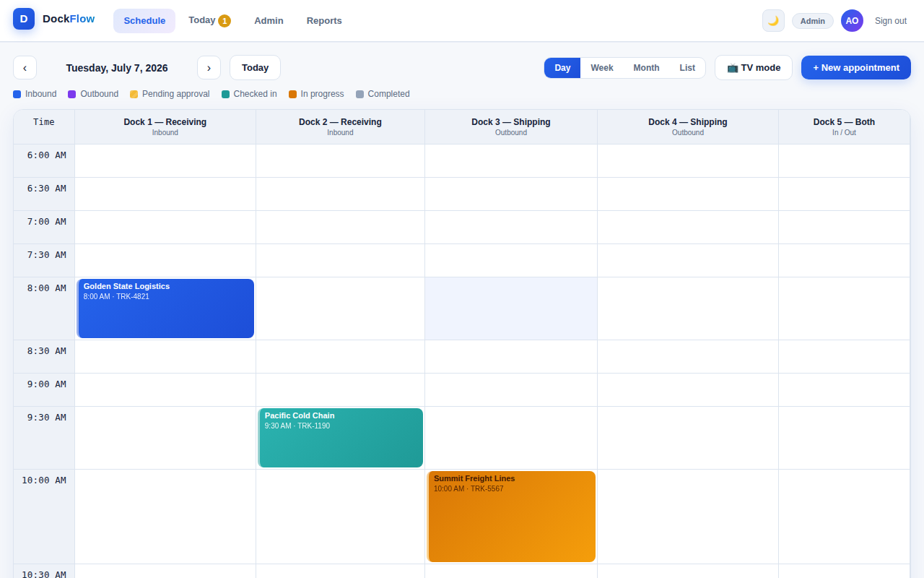Click the Inbound legend label
This screenshot has height=578, width=924.
[x=40, y=94]
